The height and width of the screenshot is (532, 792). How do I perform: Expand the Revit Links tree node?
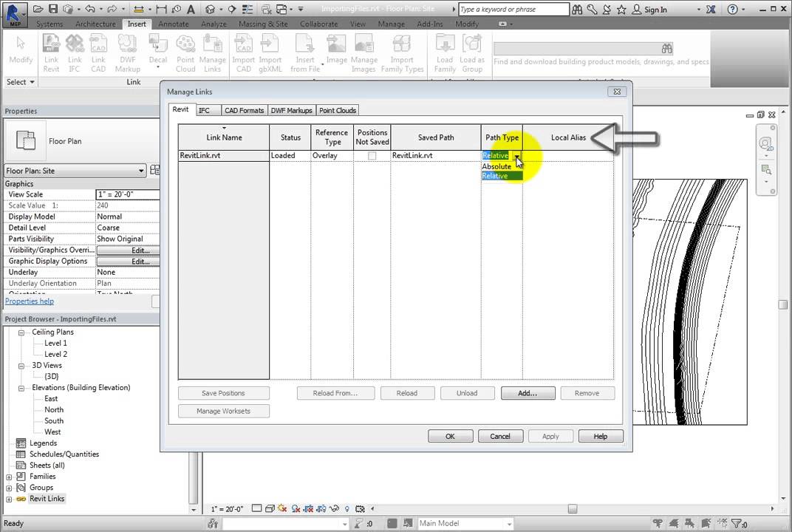tap(9, 499)
